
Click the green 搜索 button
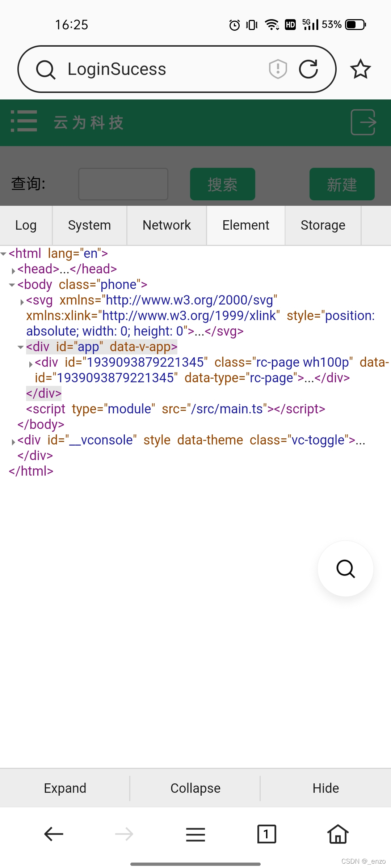point(223,184)
